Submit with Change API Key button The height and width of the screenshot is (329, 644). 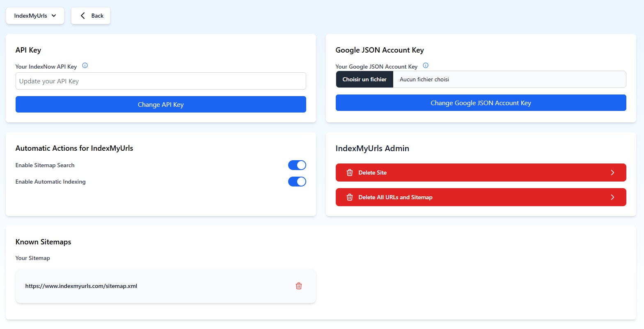[161, 104]
